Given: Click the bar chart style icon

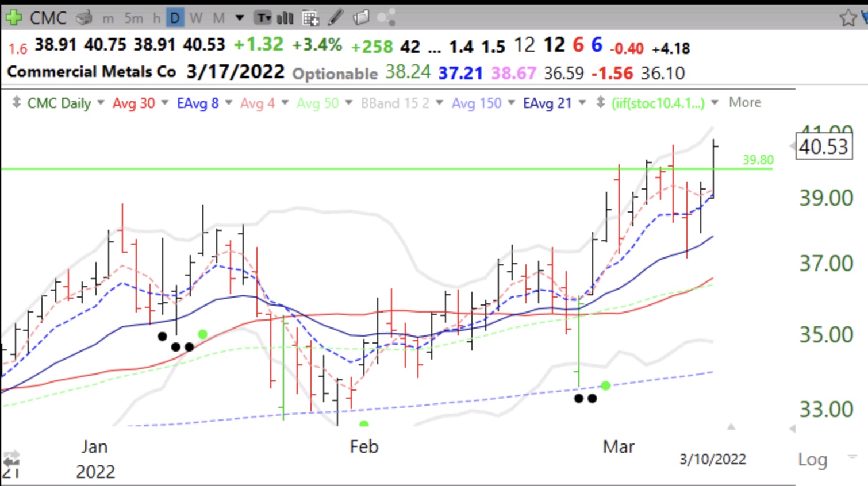Looking at the screenshot, I should [x=285, y=18].
